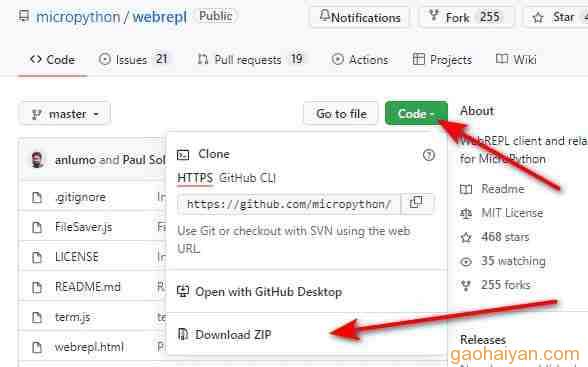Open the Wiki tab
Viewport: 588px width, 367px height.
coord(516,60)
